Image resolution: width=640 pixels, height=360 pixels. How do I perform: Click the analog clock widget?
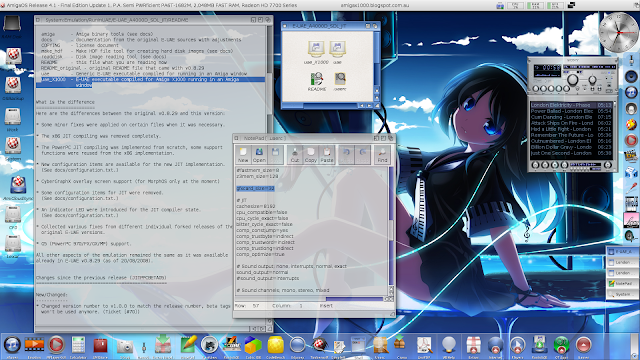pos(618,32)
